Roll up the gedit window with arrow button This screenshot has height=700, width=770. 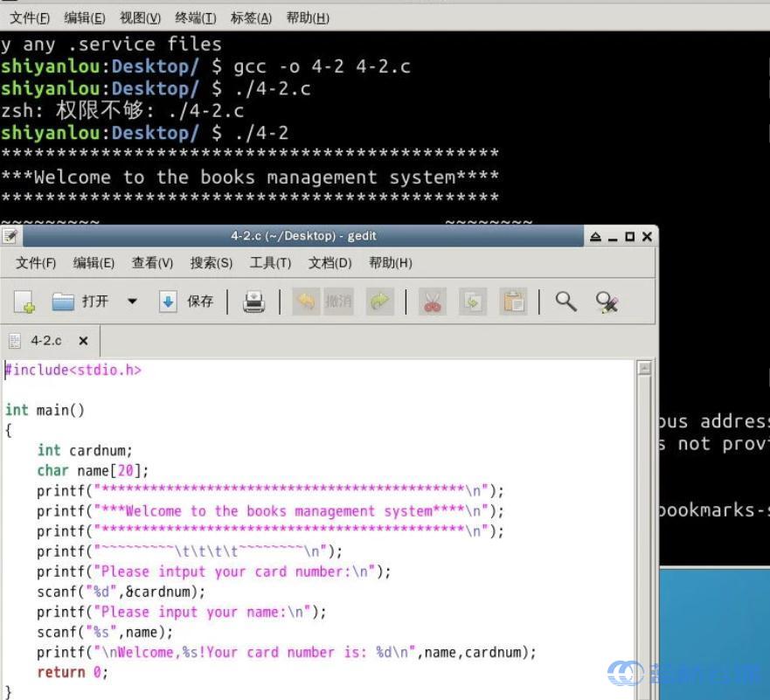pyautogui.click(x=595, y=237)
